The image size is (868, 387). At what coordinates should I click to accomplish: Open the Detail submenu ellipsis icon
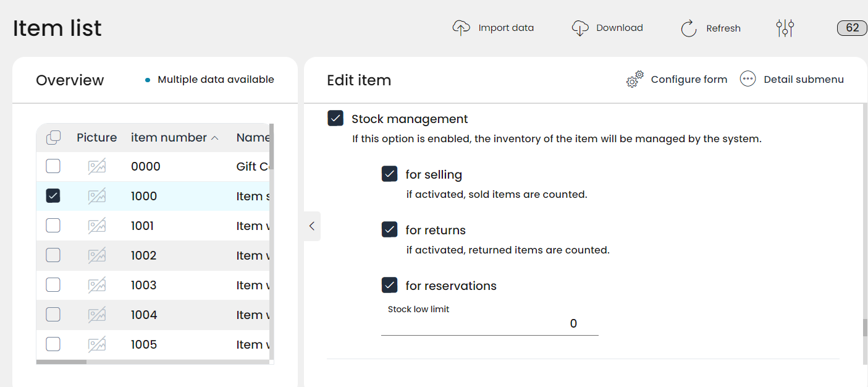pos(748,79)
